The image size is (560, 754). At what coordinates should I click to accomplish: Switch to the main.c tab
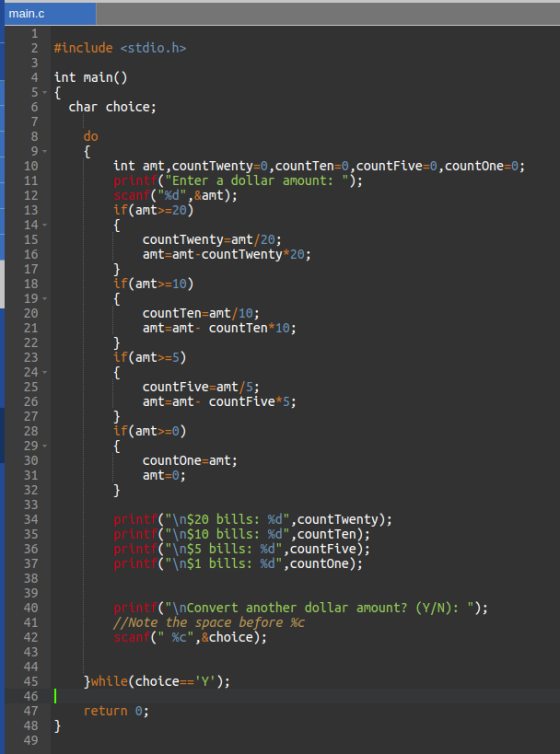tap(50, 14)
